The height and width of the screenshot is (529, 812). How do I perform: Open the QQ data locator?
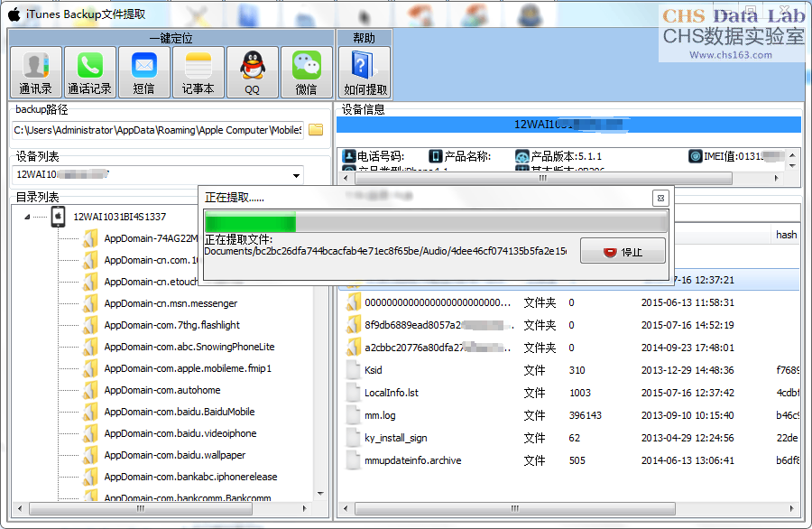pyautogui.click(x=253, y=72)
